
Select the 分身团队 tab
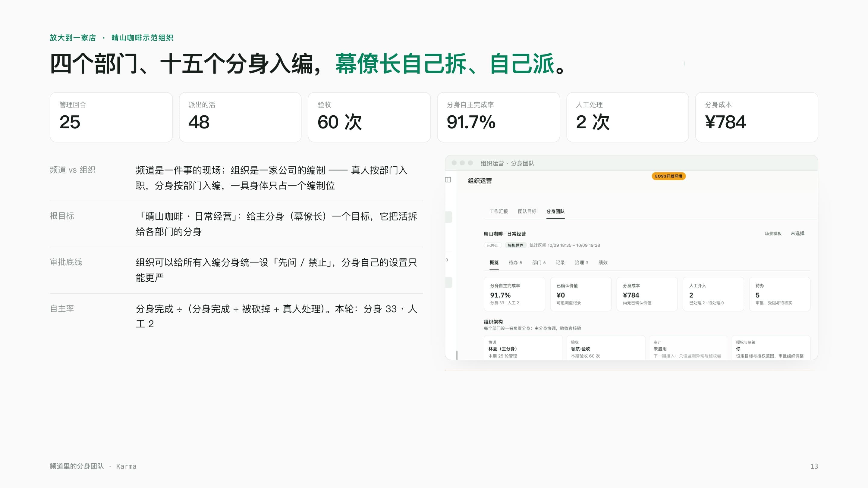(x=555, y=211)
